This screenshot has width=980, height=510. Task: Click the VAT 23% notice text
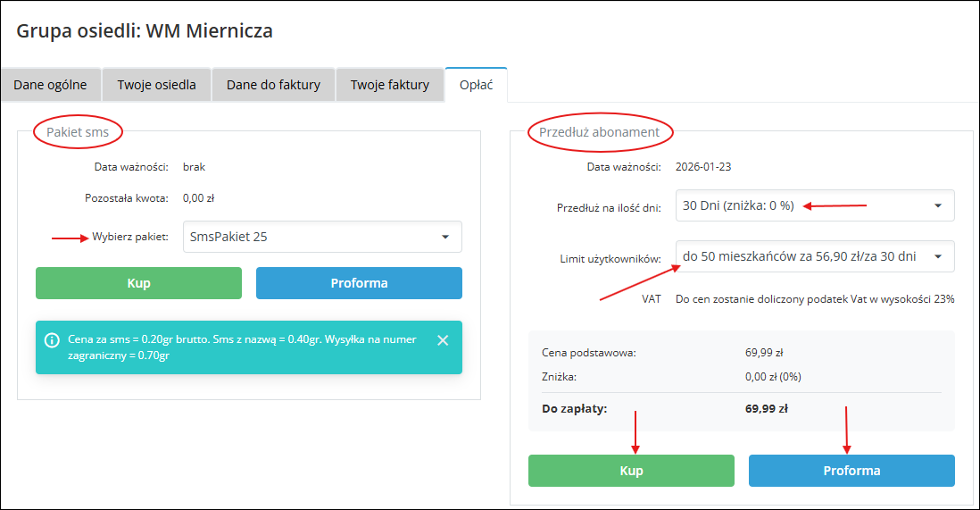(x=814, y=299)
